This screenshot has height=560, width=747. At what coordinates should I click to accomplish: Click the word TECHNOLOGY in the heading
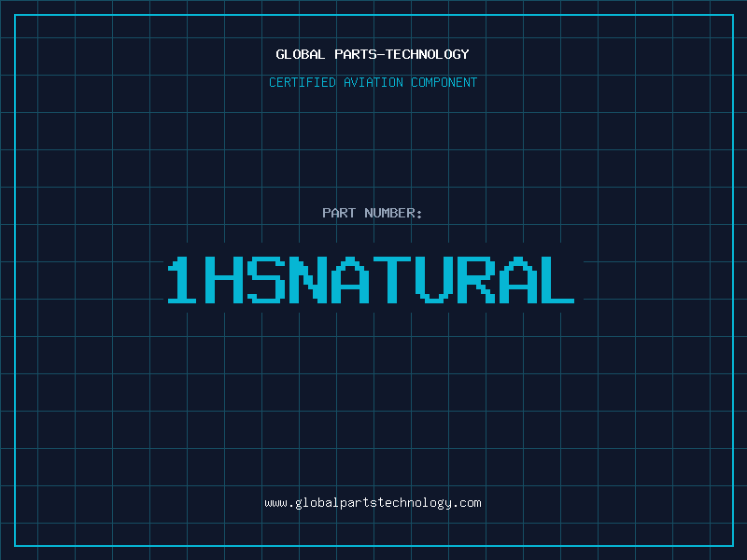428,54
